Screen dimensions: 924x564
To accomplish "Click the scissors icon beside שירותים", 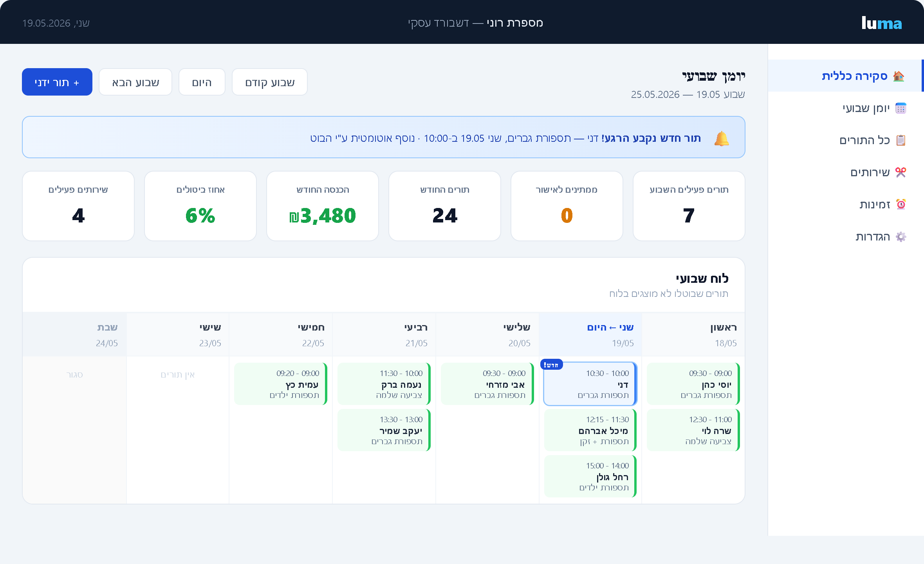I will [901, 172].
